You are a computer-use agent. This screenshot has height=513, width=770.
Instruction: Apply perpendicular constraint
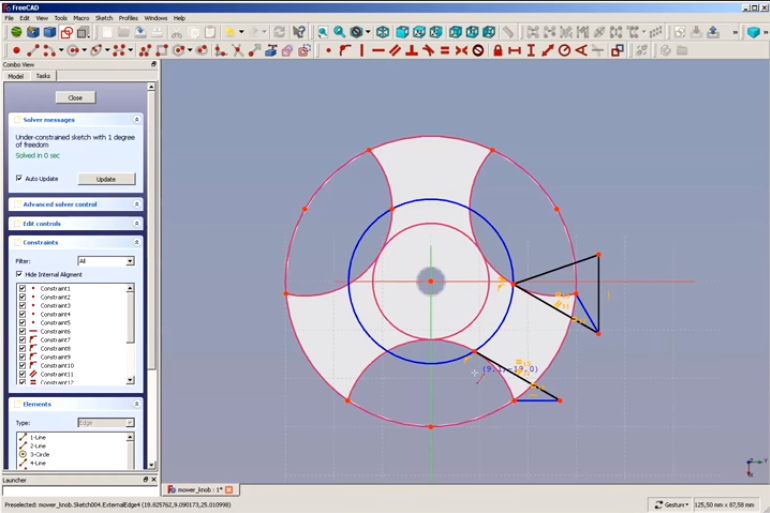click(412, 50)
